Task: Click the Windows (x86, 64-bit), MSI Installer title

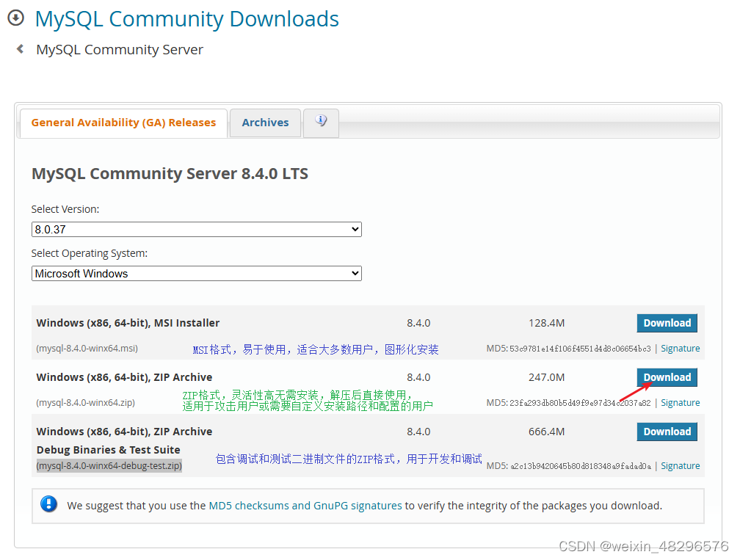Action: [128, 323]
